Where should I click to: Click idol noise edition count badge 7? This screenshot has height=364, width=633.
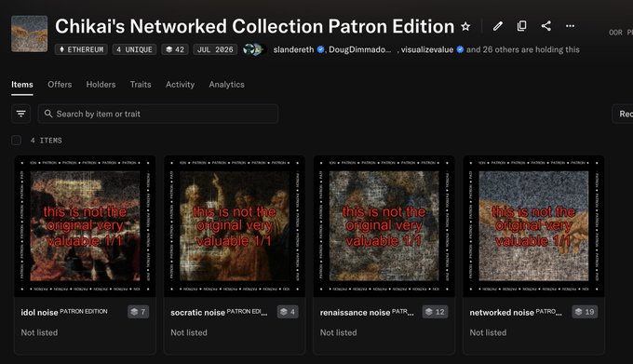pos(139,312)
